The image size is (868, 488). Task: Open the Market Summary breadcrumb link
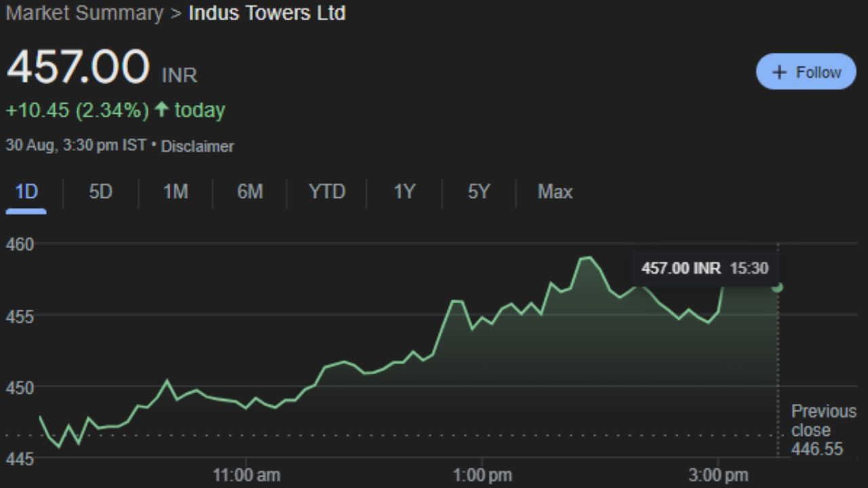pyautogui.click(x=85, y=13)
